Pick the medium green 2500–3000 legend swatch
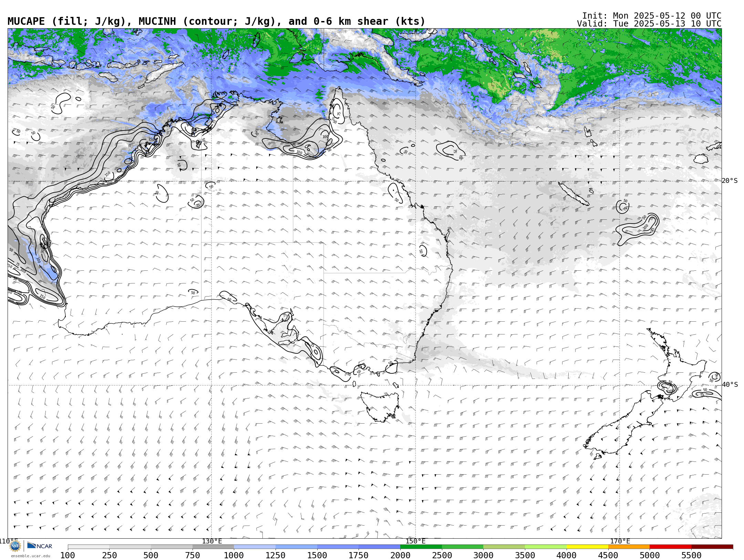The width and height of the screenshot is (744, 560). 463,547
